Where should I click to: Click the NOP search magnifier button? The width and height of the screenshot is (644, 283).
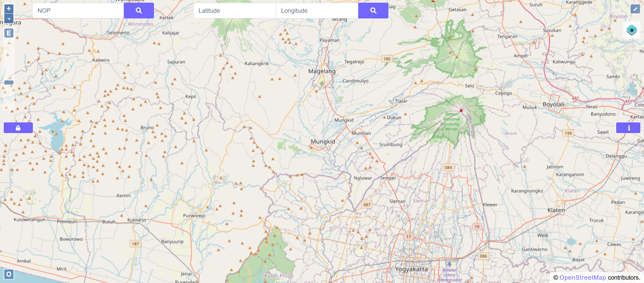[x=139, y=11]
